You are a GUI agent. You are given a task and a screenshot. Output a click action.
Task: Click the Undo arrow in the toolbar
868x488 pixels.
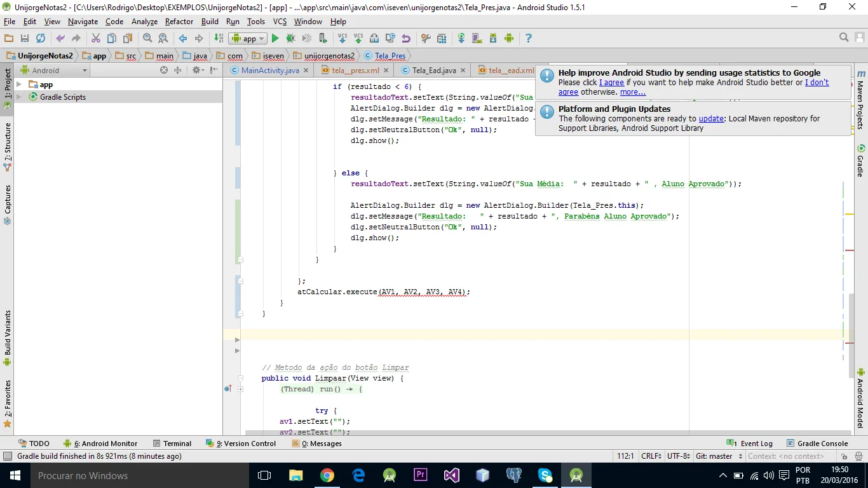coord(59,39)
